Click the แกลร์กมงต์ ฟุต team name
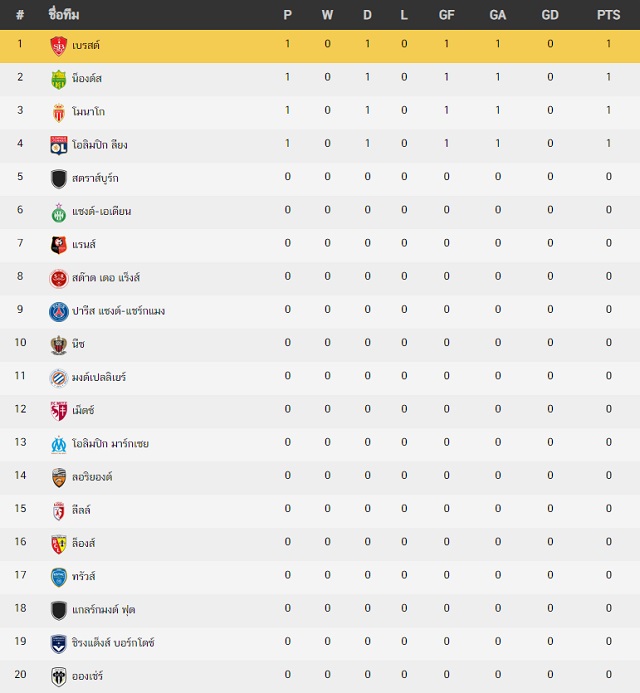Screen dimensions: 640x693 [103, 609]
